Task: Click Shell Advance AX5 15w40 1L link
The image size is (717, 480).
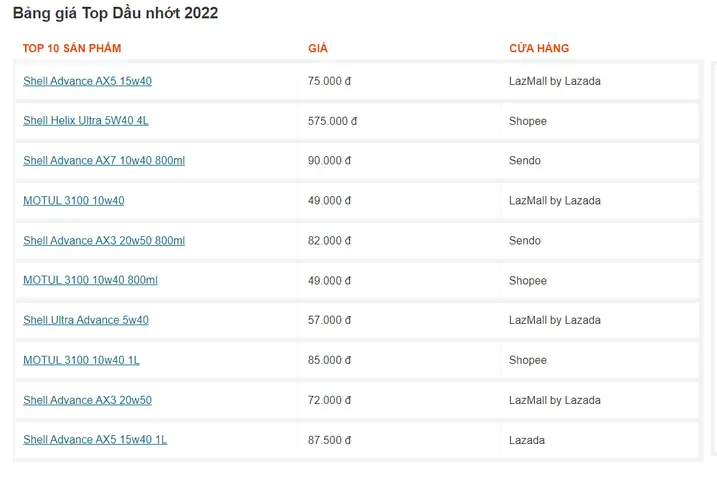Action: 95,440
